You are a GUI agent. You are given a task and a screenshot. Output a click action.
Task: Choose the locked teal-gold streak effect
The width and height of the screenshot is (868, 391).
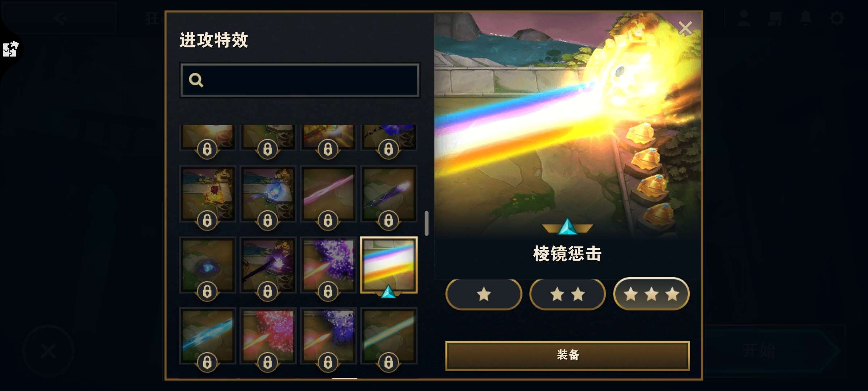pos(389,336)
